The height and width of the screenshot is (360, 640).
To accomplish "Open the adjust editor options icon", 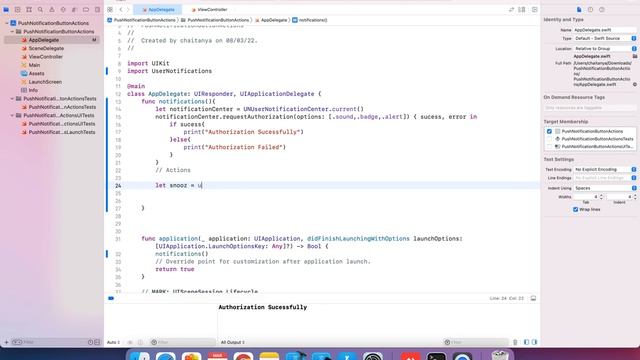I will [522, 9].
